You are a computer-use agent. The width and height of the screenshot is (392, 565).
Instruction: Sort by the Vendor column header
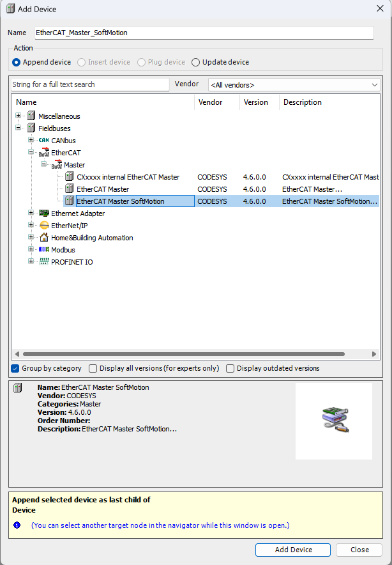pyautogui.click(x=217, y=102)
